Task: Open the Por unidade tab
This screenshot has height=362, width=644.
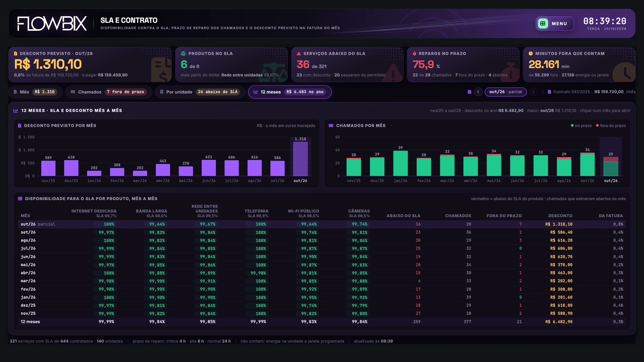Action: point(200,92)
